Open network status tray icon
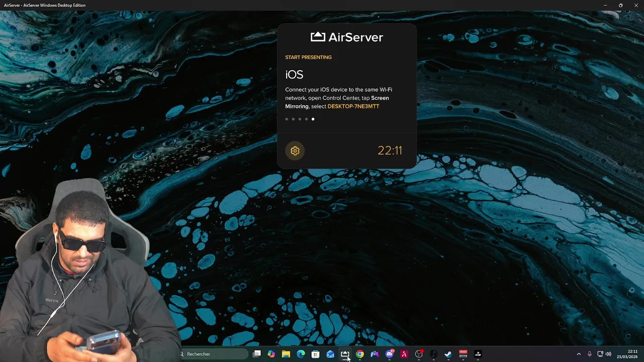The height and width of the screenshot is (362, 644). click(x=600, y=354)
